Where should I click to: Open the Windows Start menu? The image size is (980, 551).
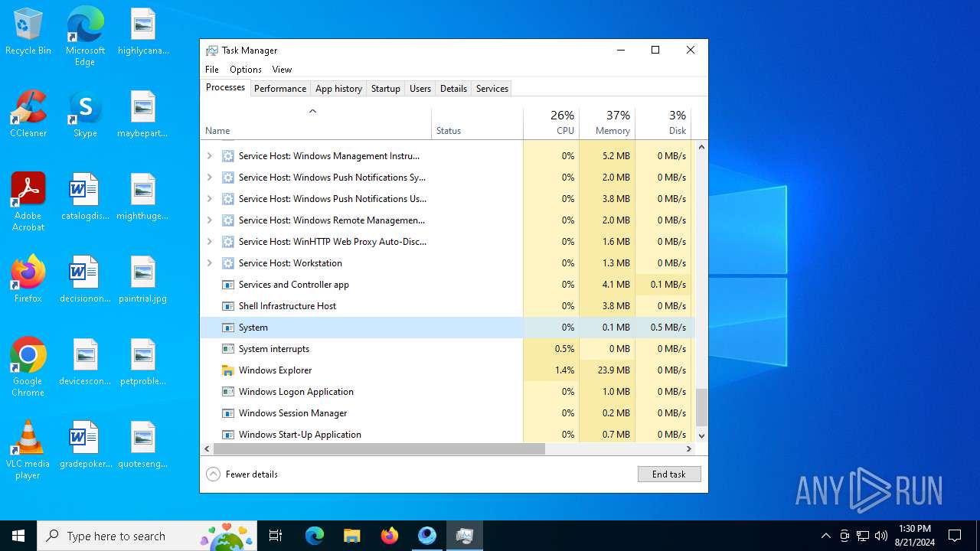click(x=18, y=536)
